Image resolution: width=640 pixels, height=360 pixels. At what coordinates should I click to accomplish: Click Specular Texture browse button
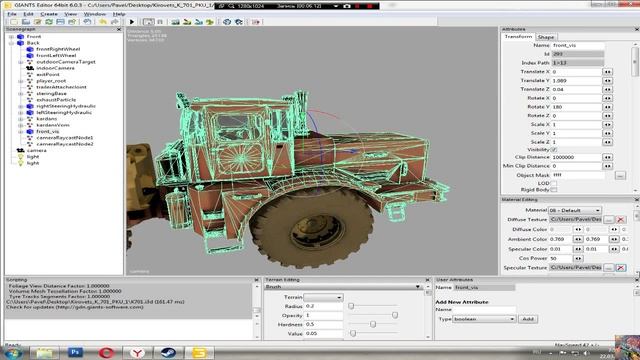(x=609, y=268)
